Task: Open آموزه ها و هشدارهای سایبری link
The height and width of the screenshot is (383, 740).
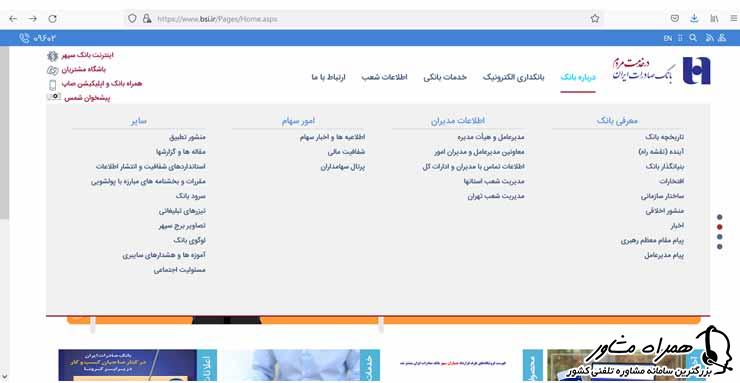Action: pyautogui.click(x=164, y=255)
